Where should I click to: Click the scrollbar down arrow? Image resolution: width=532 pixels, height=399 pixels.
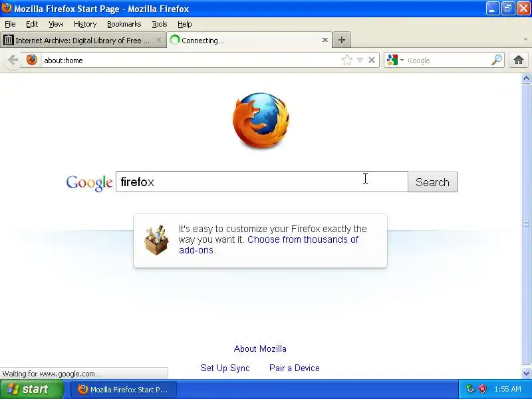526,374
